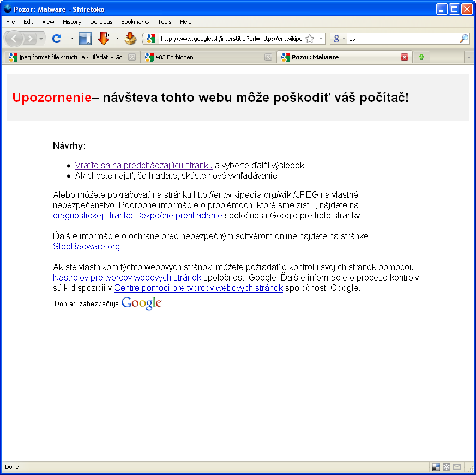Viewport: 476px width, 475px height.
Task: Click 'Ak chcete nájsť, čo hľadáte' bullet text
Action: point(125,175)
